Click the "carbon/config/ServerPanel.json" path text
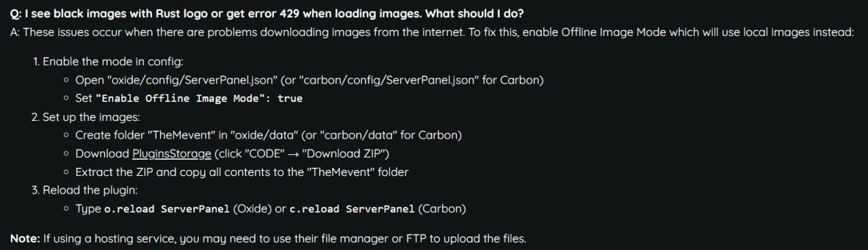This screenshot has height=250, width=868. point(389,80)
